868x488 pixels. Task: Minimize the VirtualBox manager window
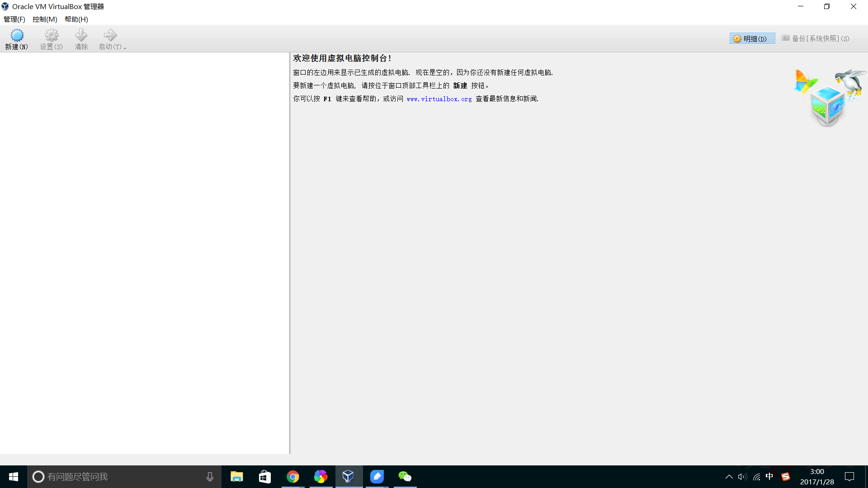(x=801, y=6)
